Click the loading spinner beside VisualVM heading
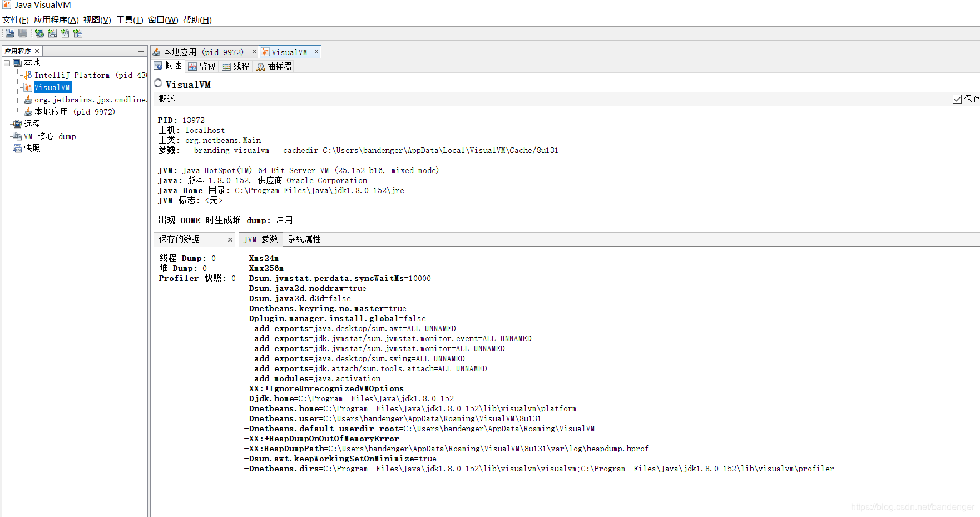The image size is (980, 517). pyautogui.click(x=159, y=83)
